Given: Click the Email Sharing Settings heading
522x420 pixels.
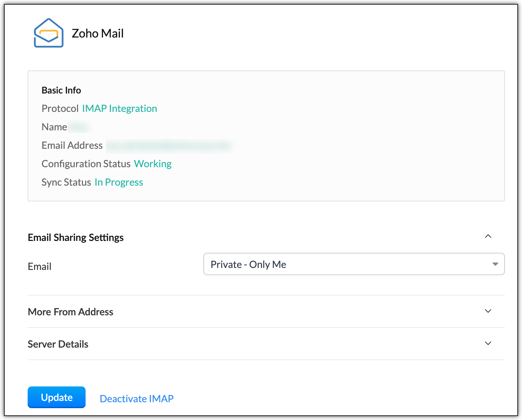Looking at the screenshot, I should 76,238.
